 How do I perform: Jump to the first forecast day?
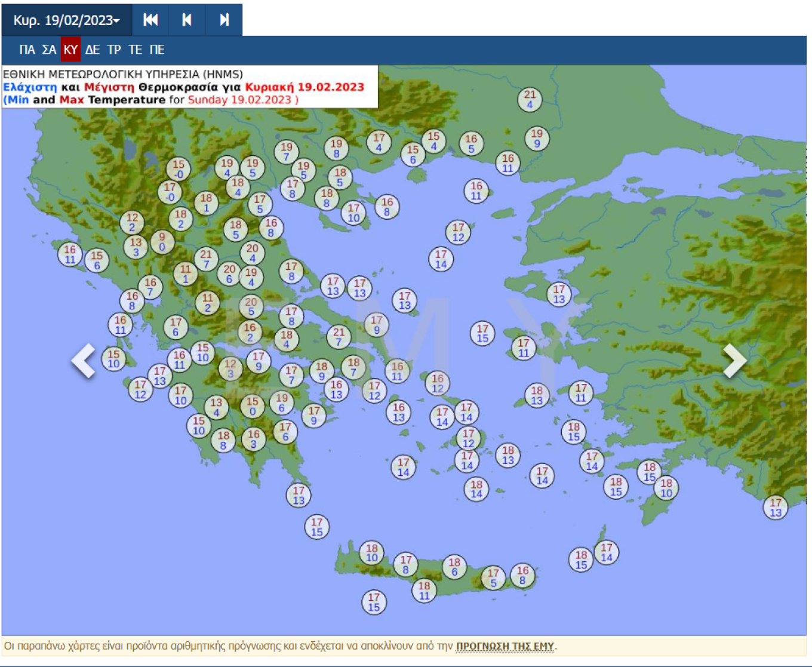pyautogui.click(x=150, y=20)
